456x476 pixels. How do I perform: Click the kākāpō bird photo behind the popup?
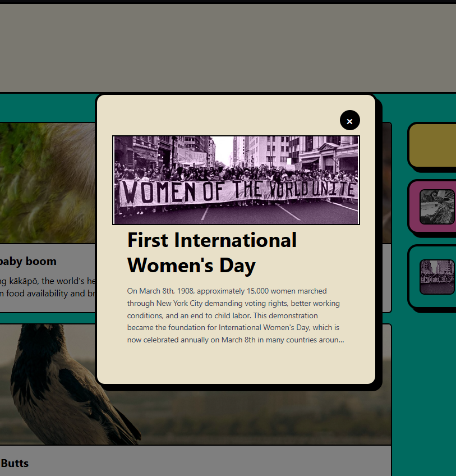pos(48,183)
